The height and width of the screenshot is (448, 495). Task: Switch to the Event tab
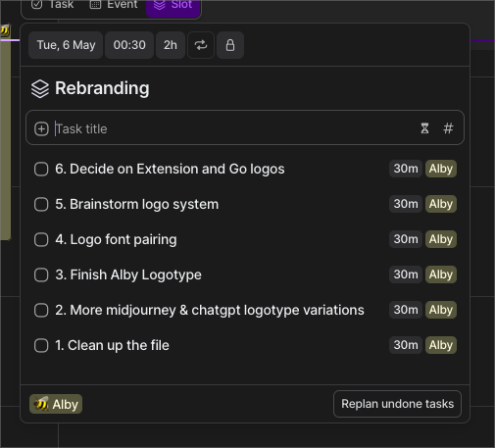click(x=114, y=6)
